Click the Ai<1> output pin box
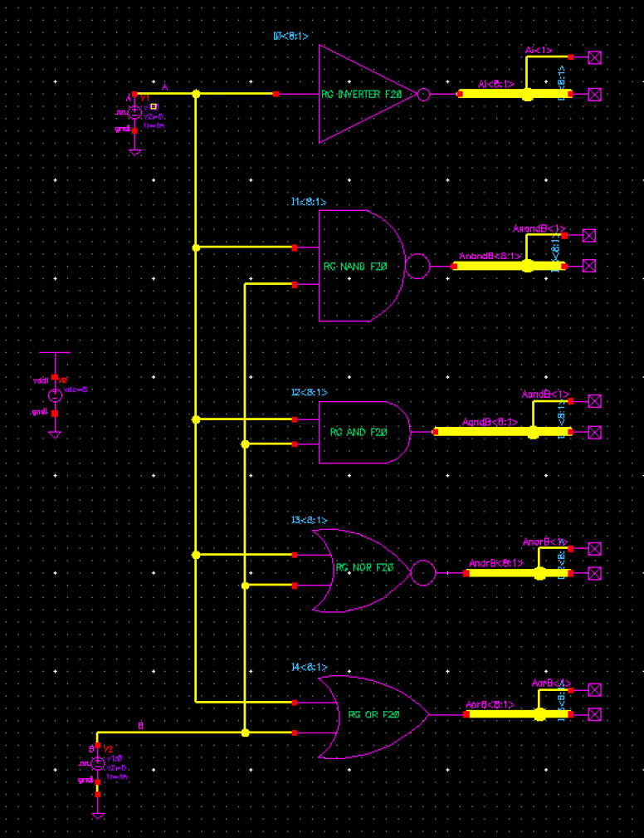Screen dimensions: 644x838 tap(595, 57)
